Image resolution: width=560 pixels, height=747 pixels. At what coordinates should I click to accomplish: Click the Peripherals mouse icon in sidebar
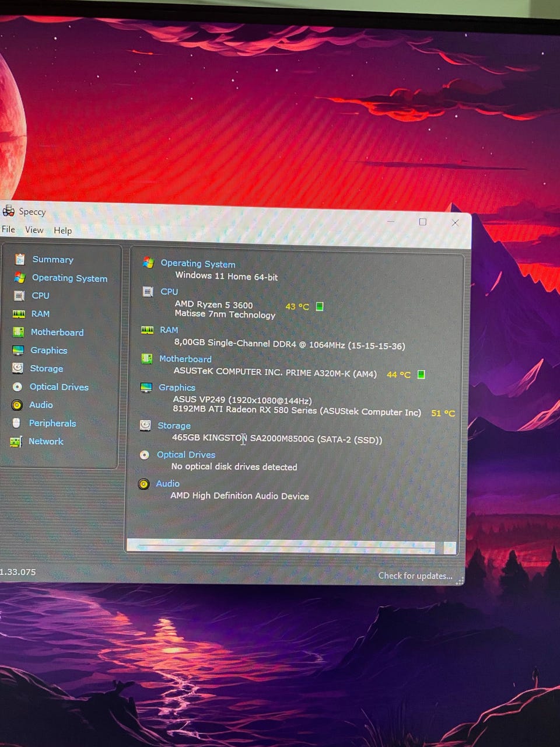(x=16, y=423)
